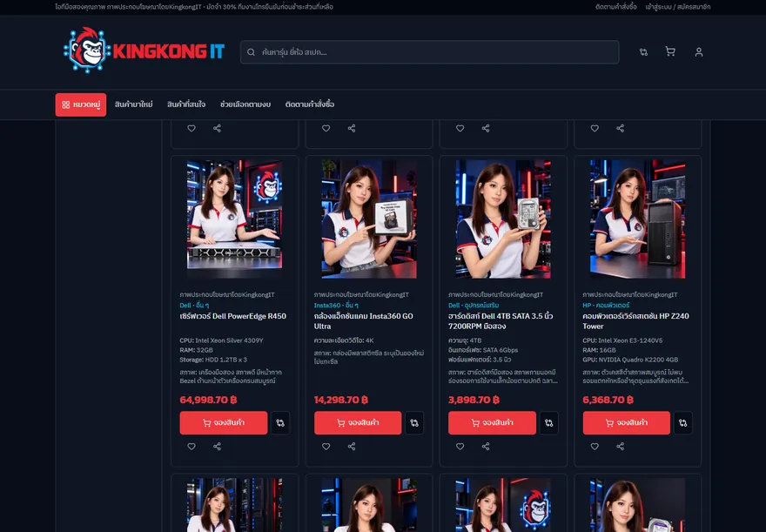The image size is (766, 532).
Task: Click category tag HP · คอมพิวเตอร์
Action: (606, 306)
